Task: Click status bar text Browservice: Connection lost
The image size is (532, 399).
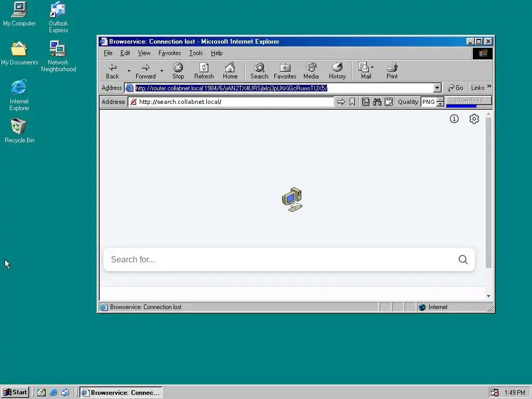Action: point(146,307)
